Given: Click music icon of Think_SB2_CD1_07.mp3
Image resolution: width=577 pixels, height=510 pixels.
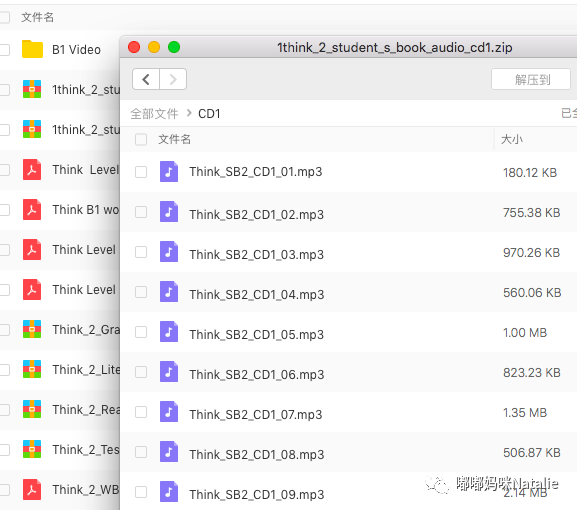Looking at the screenshot, I should 169,411.
